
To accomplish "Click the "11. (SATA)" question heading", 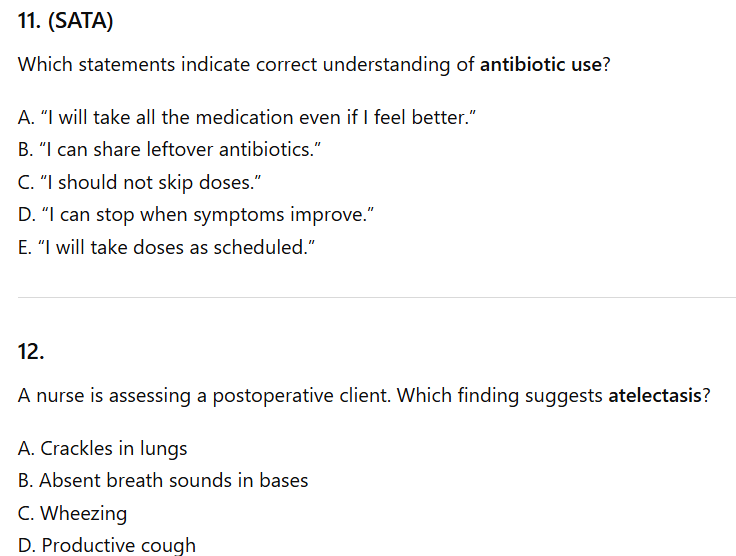I will pyautogui.click(x=65, y=21).
